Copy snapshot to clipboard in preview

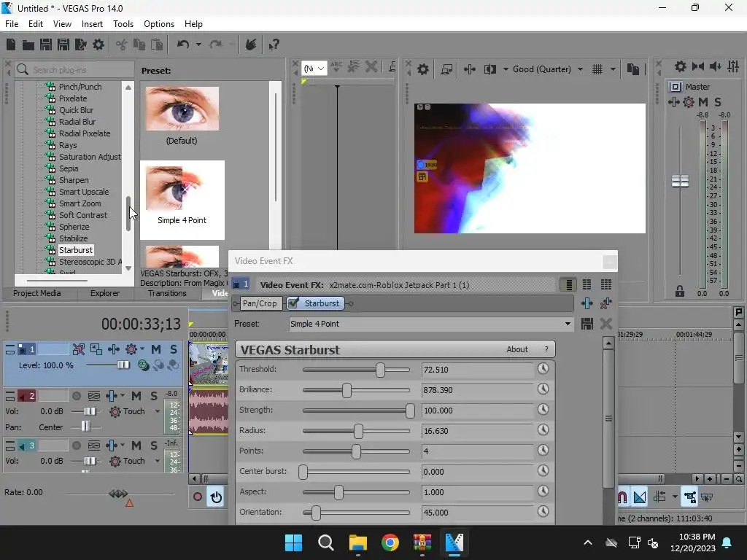point(633,69)
